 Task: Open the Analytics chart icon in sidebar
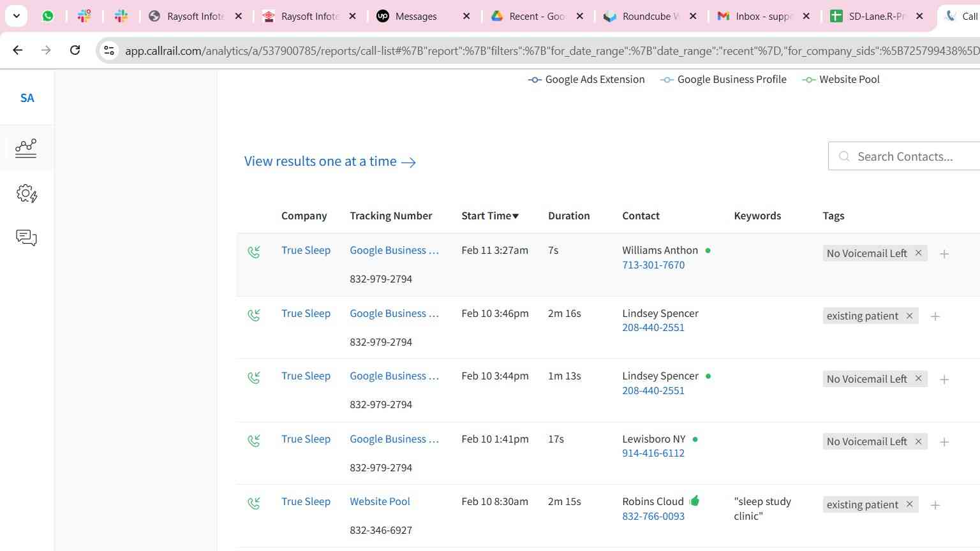tap(26, 148)
